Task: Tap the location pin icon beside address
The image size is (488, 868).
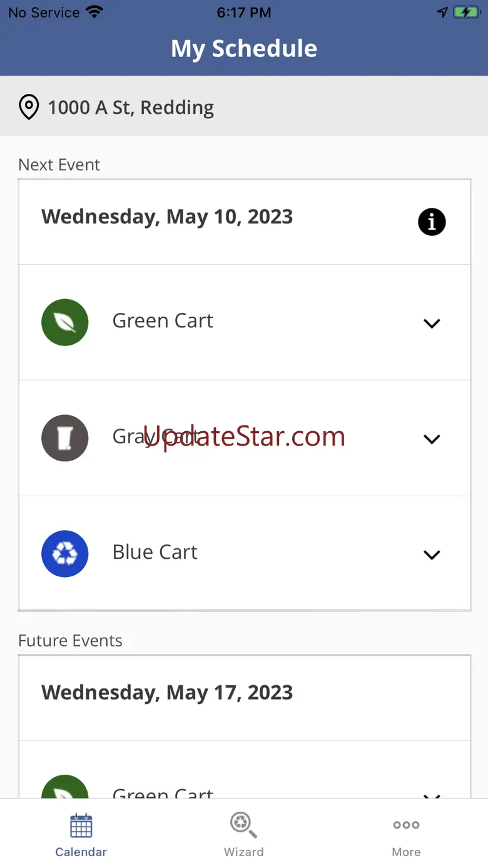Action: click(x=29, y=107)
